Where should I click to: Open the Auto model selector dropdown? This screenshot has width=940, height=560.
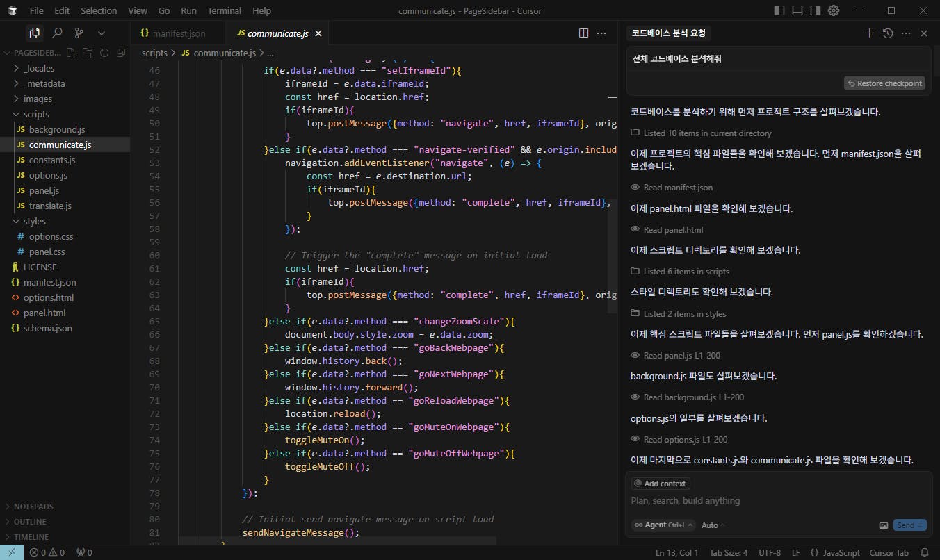pos(713,525)
